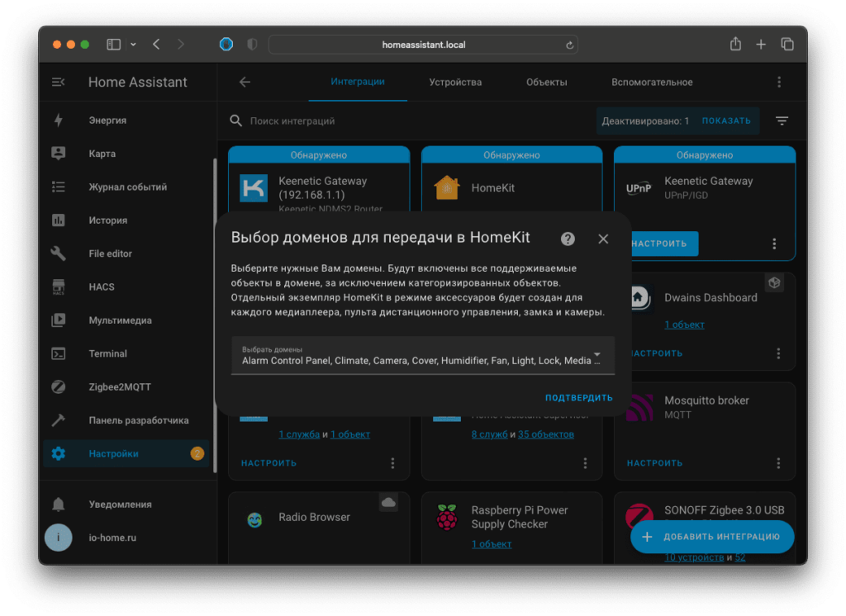Click the Настройки notification badge 2
Image resolution: width=846 pixels, height=616 pixels.
pyautogui.click(x=197, y=453)
